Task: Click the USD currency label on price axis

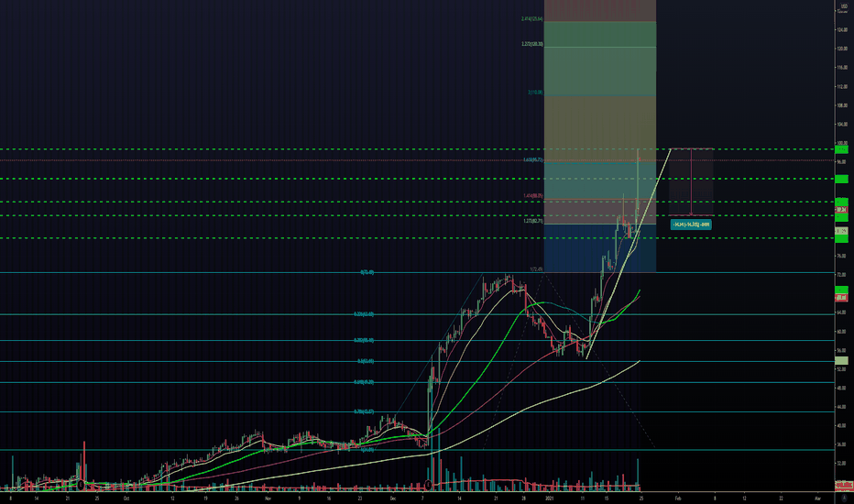Action: coord(843,6)
